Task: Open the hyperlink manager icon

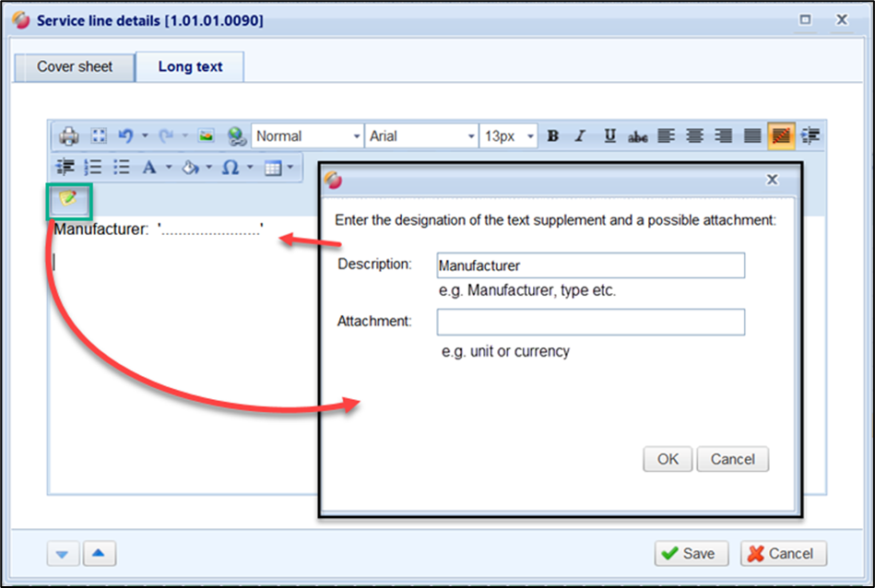Action: coord(236,136)
